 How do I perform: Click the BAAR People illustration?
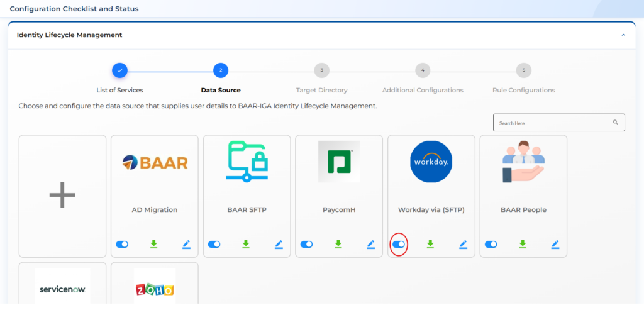click(523, 162)
